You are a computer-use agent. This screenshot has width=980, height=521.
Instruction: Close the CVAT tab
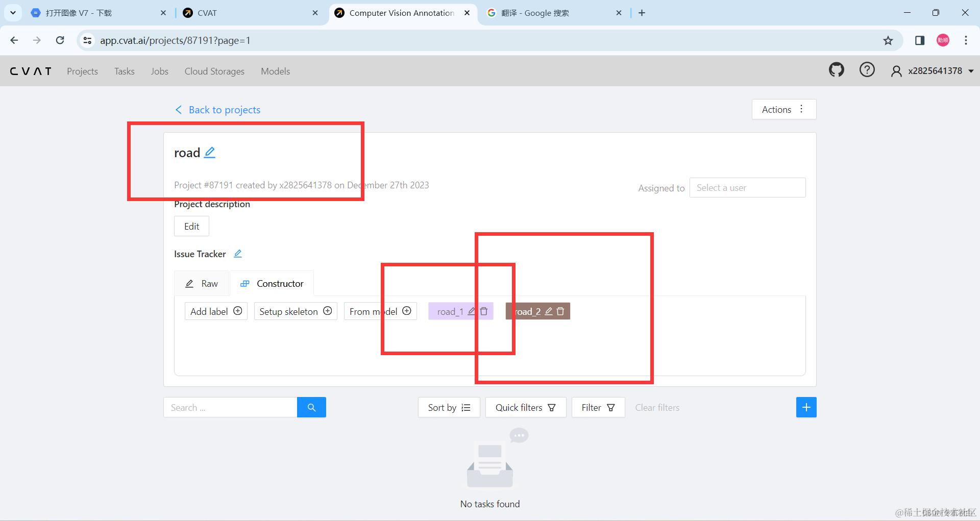point(315,13)
